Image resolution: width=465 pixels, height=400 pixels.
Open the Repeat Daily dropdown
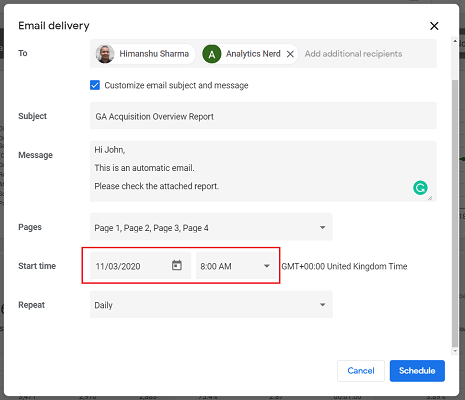(211, 304)
